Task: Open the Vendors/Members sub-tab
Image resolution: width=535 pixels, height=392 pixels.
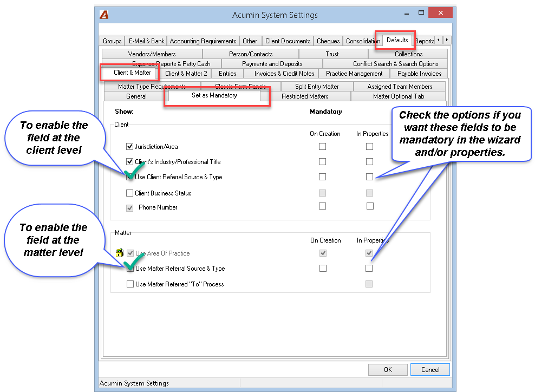Action: (x=152, y=54)
